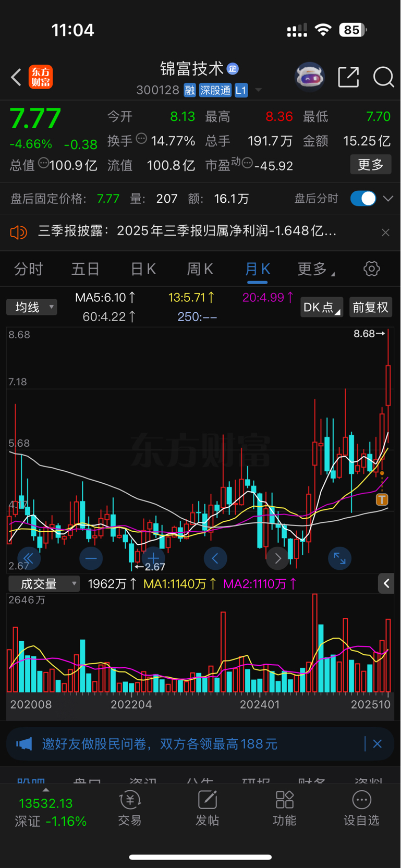The height and width of the screenshot is (868, 401).
Task: Tap the 前复权 adjustment button
Action: [370, 307]
